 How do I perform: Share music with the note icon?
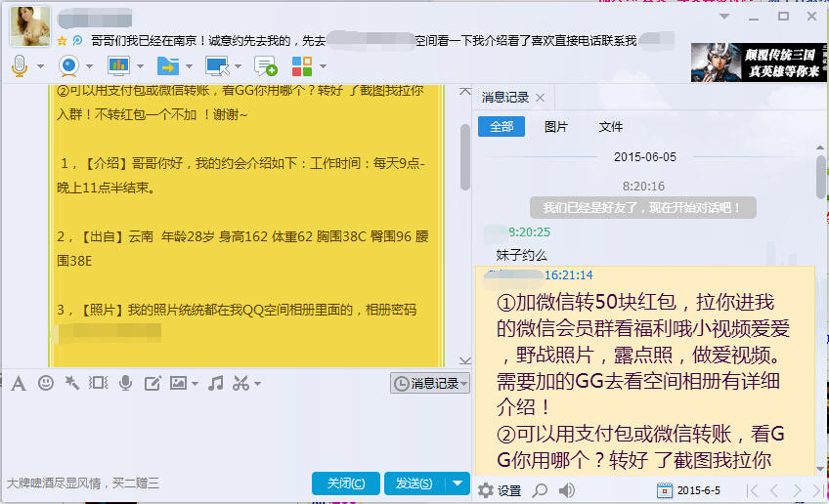[x=216, y=383]
